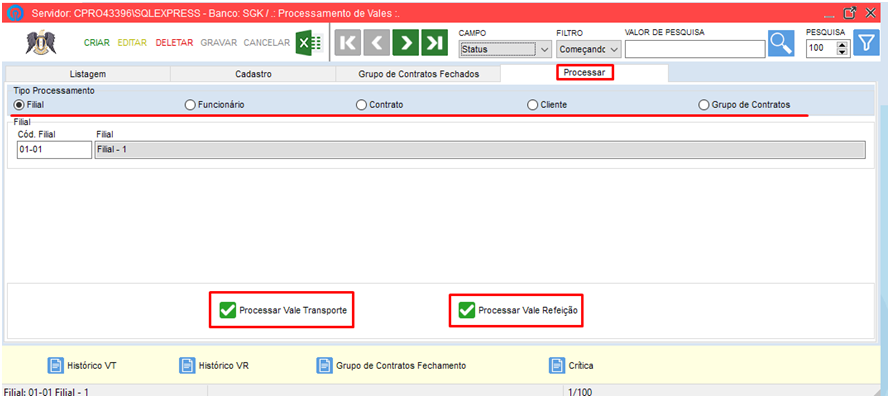This screenshot has height=398, width=890.
Task: Click the CANCELAR button
Action: coord(266,43)
